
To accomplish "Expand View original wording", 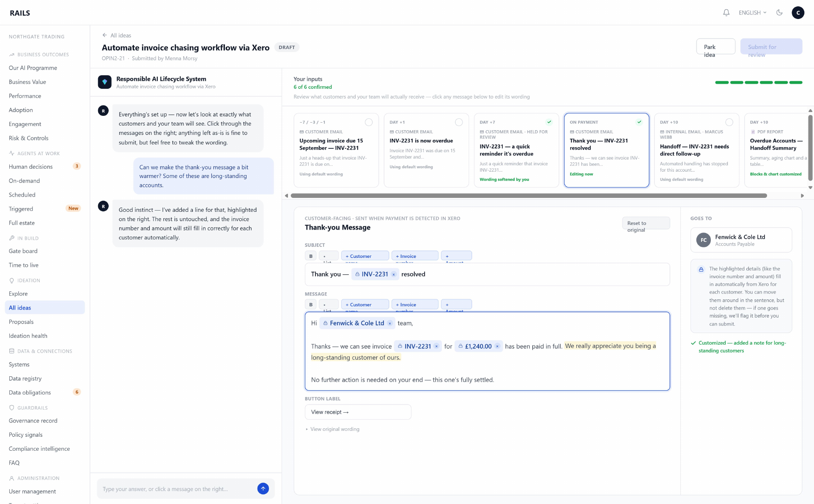I will click(333, 429).
